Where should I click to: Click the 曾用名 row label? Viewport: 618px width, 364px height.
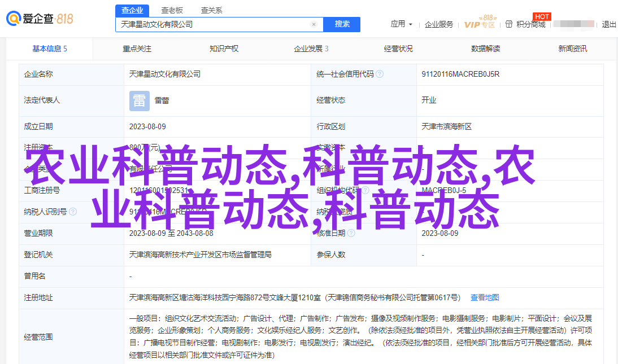[x=34, y=276]
